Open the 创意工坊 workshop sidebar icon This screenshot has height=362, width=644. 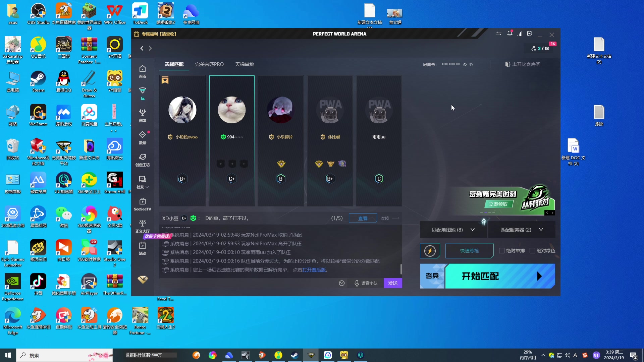click(x=143, y=160)
